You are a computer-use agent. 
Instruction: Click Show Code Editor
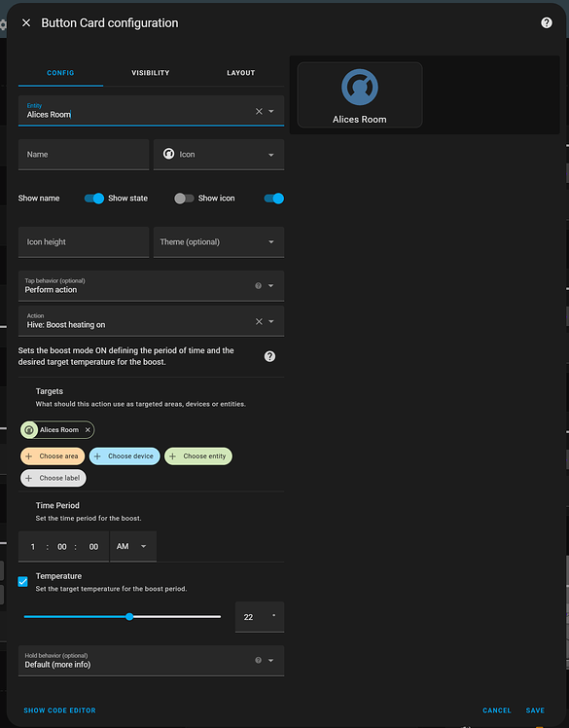pyautogui.click(x=60, y=710)
